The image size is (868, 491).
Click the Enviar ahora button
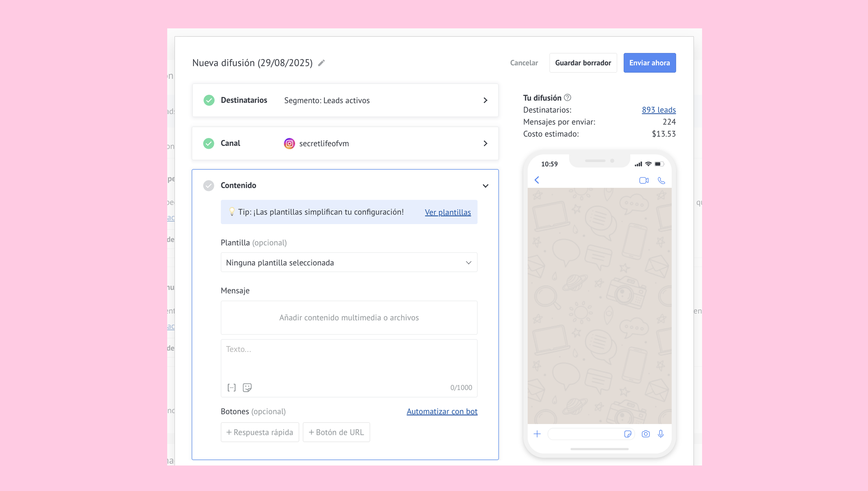(649, 63)
